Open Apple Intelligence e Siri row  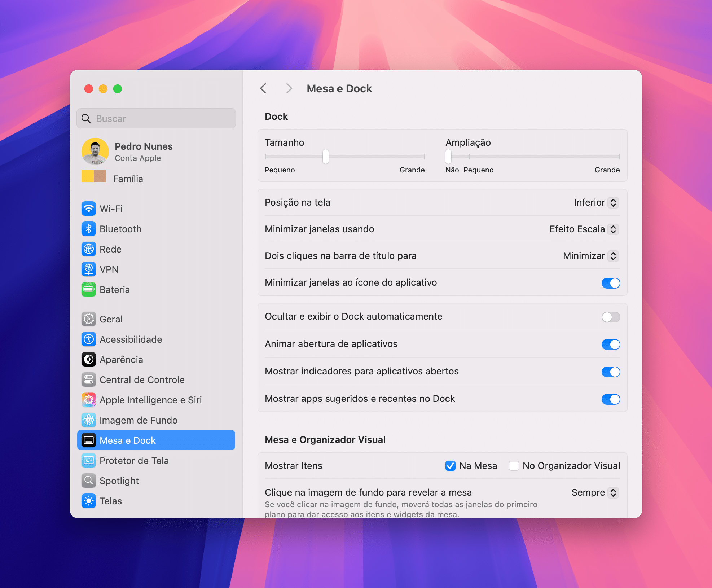(156, 400)
